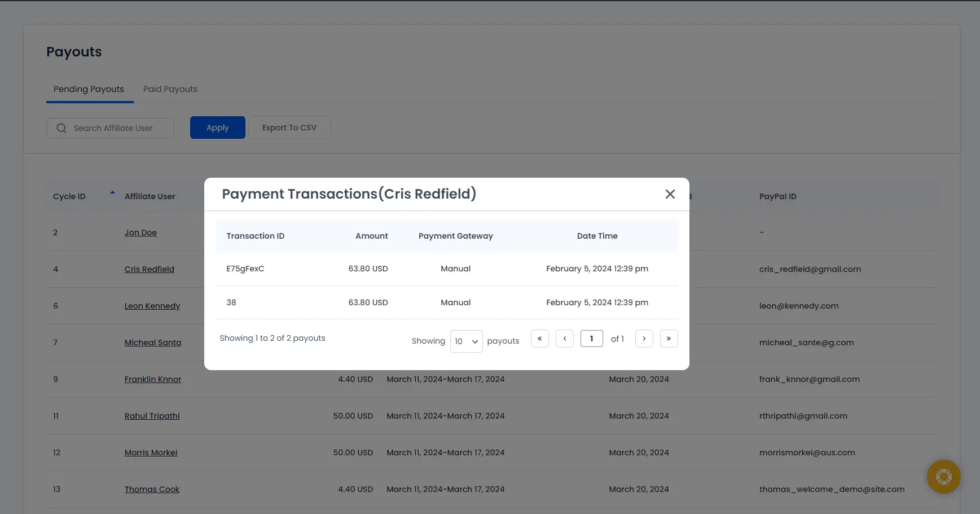Click Franklin Knnor's 4.40 USD amount
980x514 pixels.
click(x=355, y=379)
